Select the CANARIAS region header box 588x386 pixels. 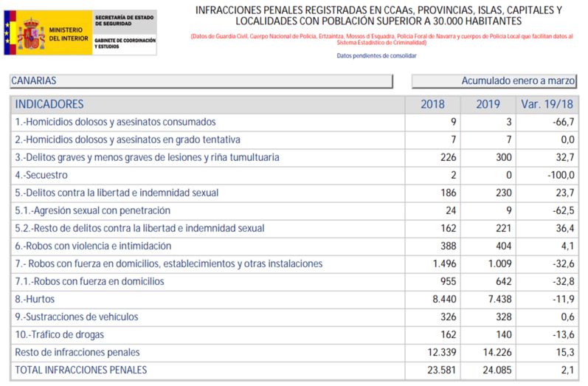point(201,81)
